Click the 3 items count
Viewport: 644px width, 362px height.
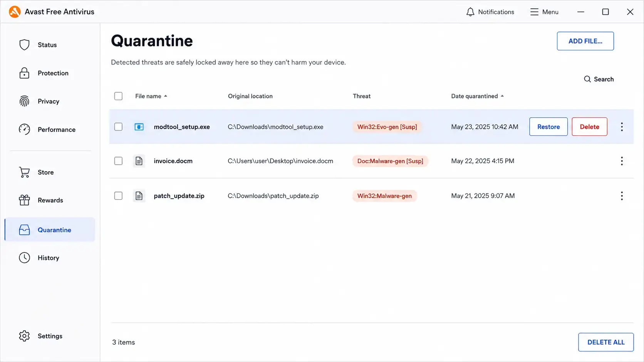coord(124,342)
